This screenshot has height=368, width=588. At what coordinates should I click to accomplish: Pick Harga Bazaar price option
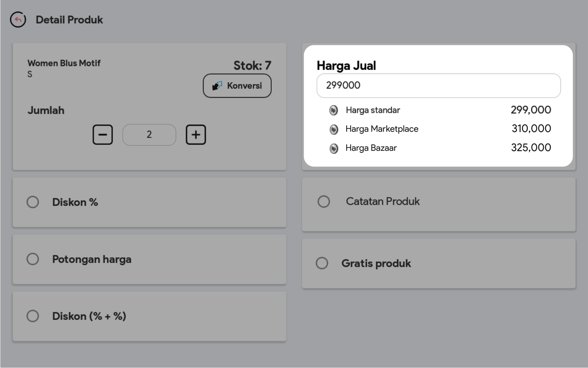[371, 148]
